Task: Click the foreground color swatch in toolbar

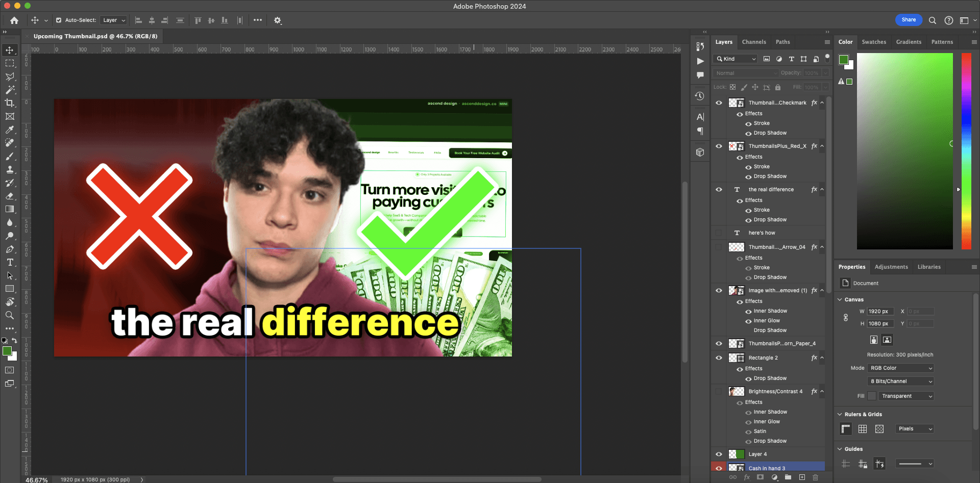Action: [7, 351]
